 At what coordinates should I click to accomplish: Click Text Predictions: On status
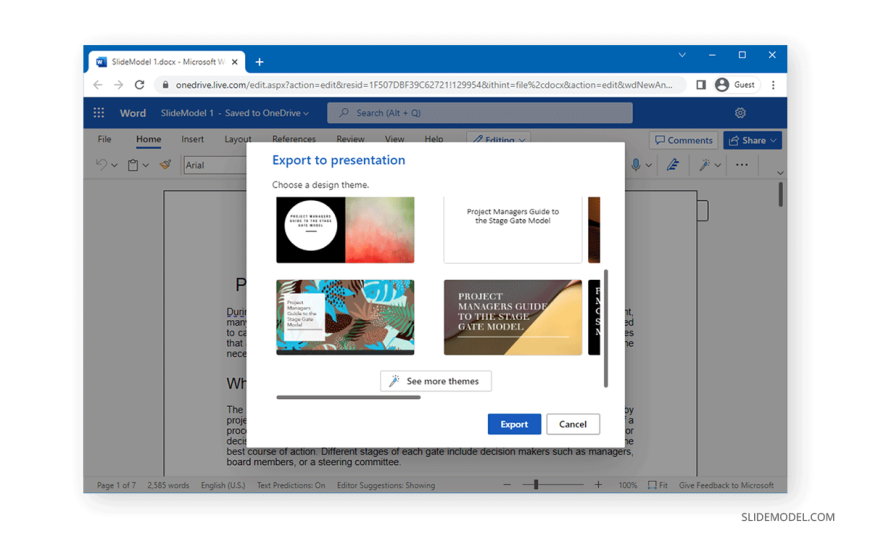(291, 485)
